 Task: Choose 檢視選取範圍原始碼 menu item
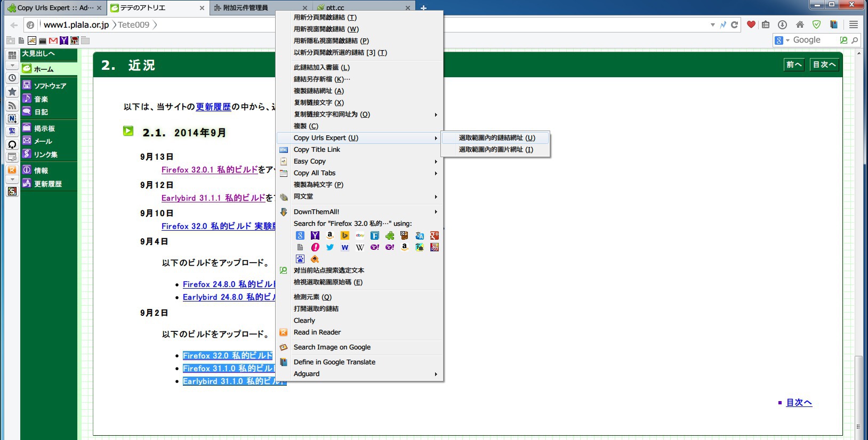[x=360, y=282]
